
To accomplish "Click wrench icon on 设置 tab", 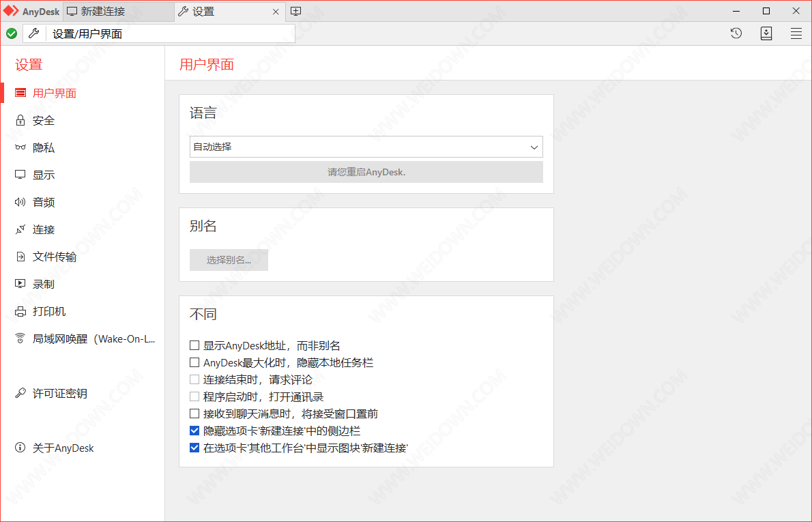I will click(183, 12).
